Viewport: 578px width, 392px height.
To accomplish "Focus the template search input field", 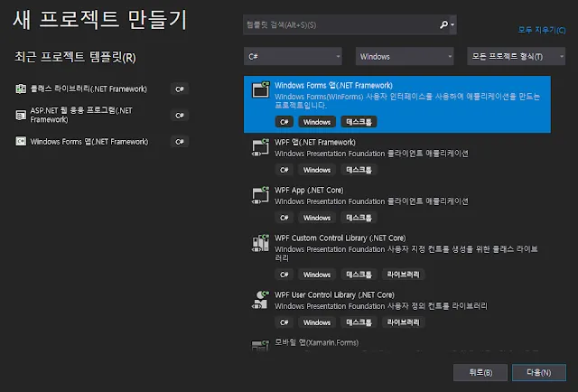I will tap(341, 24).
